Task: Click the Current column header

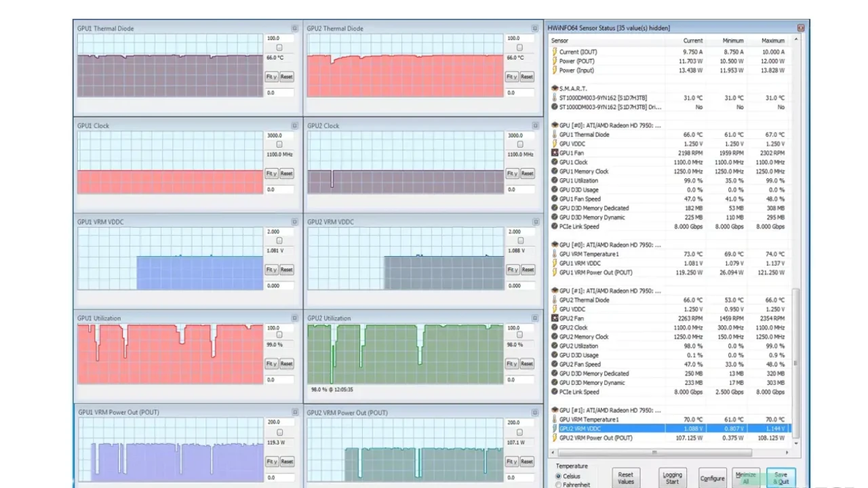Action: (x=685, y=41)
